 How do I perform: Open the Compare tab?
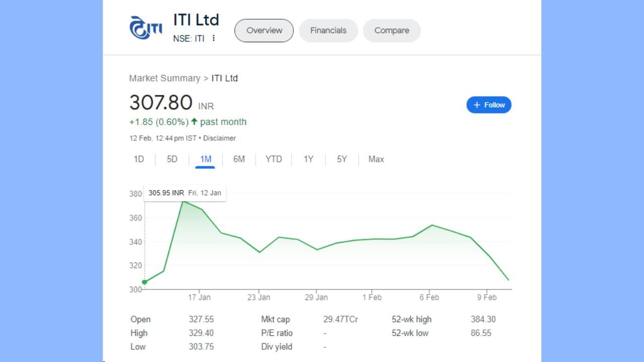coord(391,30)
